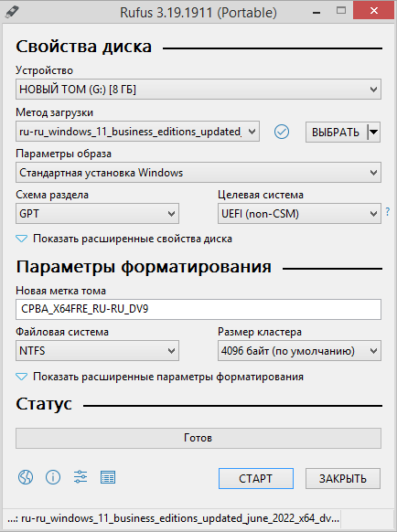Click the target system help question mark
The height and width of the screenshot is (532, 397).
[x=388, y=212]
